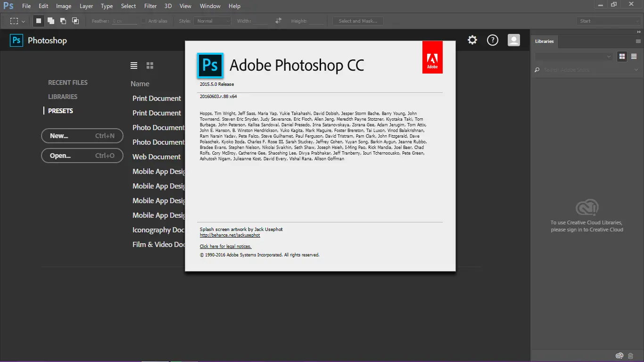
Task: Click the 20160603.r.88 x64 build text
Action: tap(218, 96)
